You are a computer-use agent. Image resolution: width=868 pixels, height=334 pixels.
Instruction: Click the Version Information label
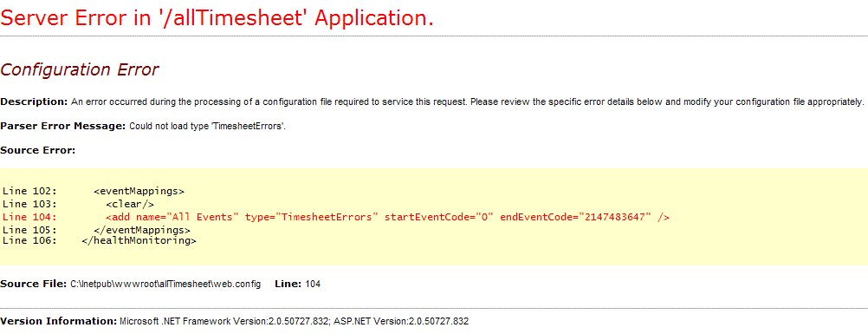click(59, 321)
